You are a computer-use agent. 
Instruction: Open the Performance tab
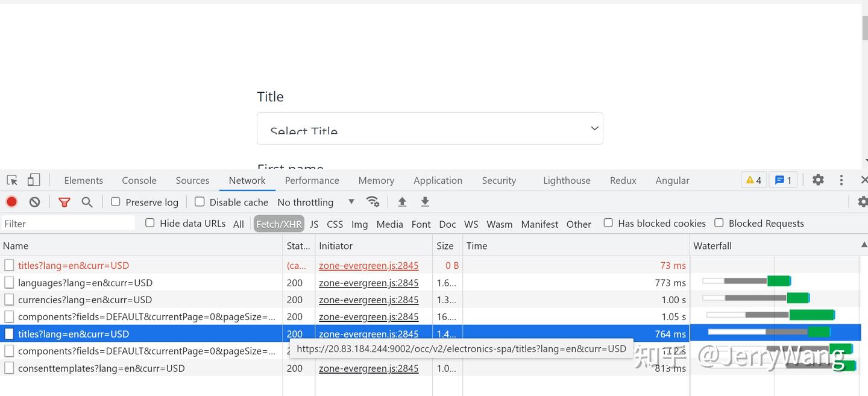(x=312, y=180)
